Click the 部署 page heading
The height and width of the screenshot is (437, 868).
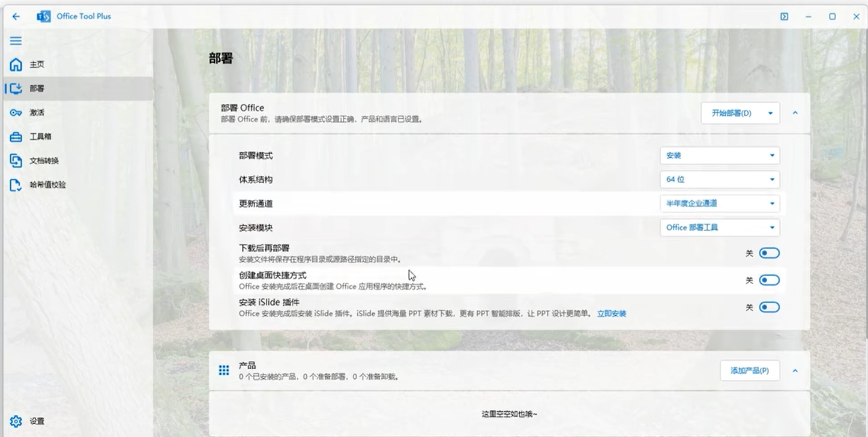[x=221, y=58]
